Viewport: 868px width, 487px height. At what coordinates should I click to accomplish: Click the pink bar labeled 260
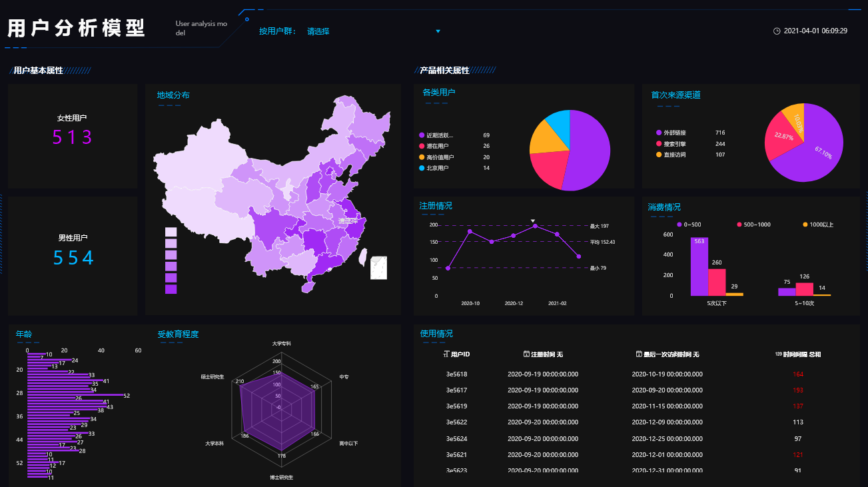717,282
